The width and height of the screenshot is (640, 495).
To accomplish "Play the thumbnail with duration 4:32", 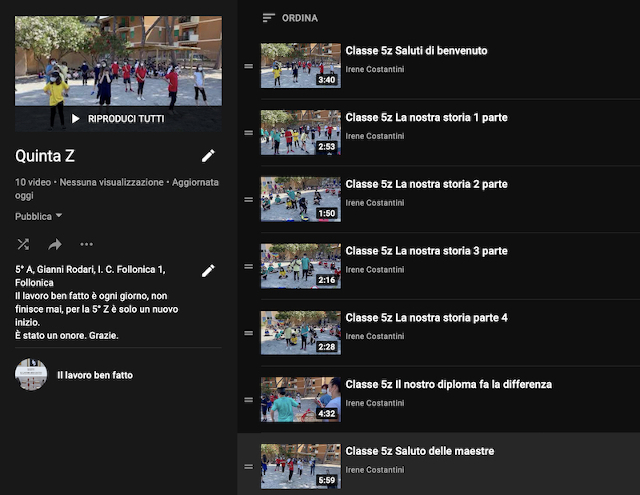I will (300, 399).
